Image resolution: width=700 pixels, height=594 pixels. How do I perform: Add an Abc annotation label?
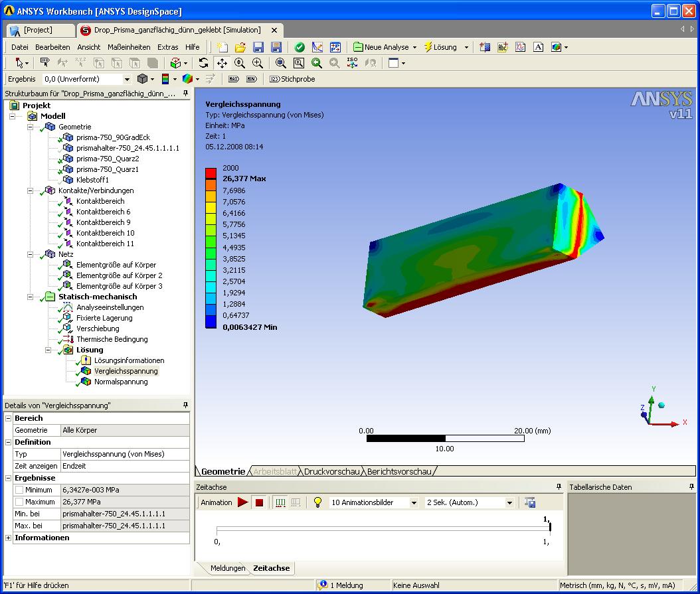pos(503,47)
